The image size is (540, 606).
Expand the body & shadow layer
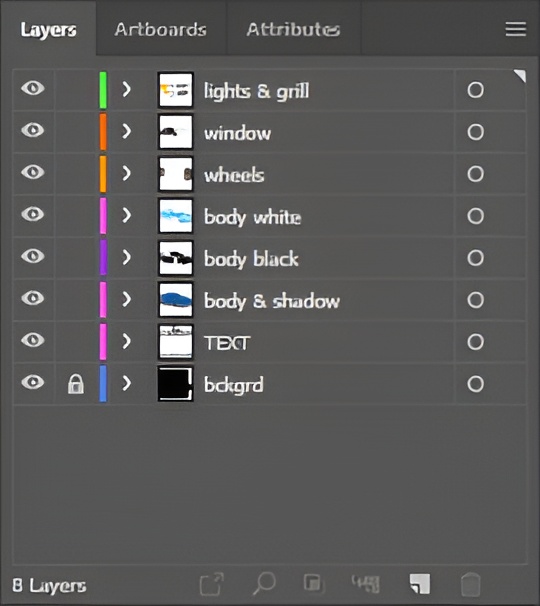(x=126, y=300)
